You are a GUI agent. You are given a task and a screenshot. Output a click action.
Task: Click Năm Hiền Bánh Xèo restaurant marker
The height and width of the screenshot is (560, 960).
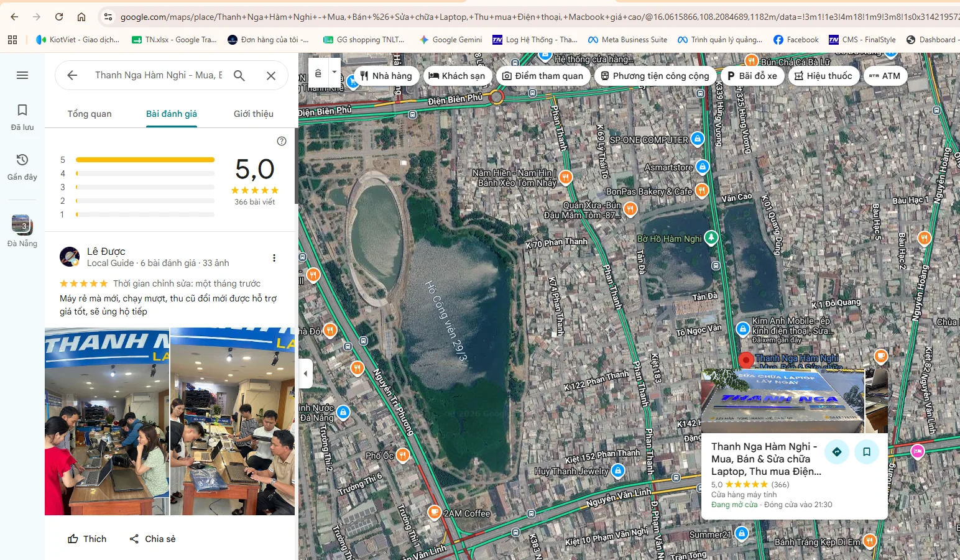click(565, 177)
